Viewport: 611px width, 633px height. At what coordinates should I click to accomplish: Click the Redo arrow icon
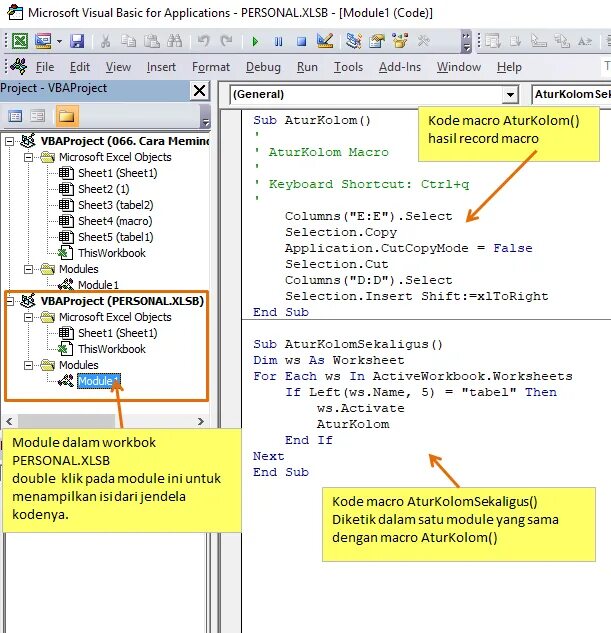coord(226,41)
